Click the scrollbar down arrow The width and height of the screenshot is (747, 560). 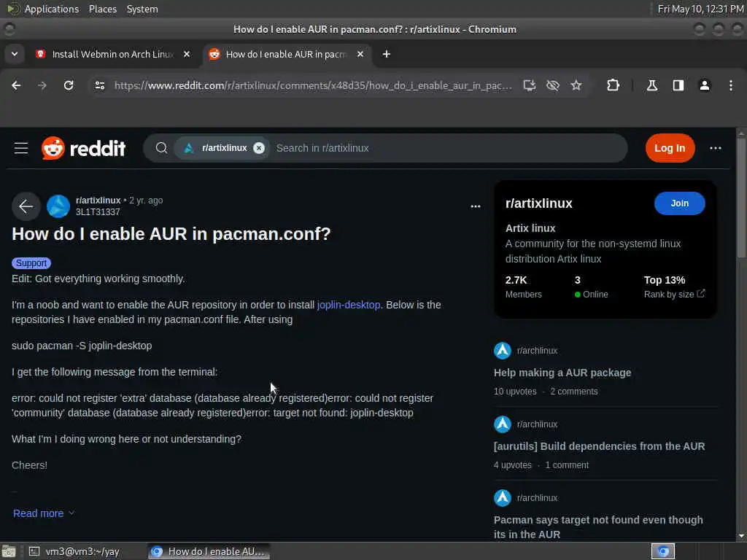coord(741,536)
